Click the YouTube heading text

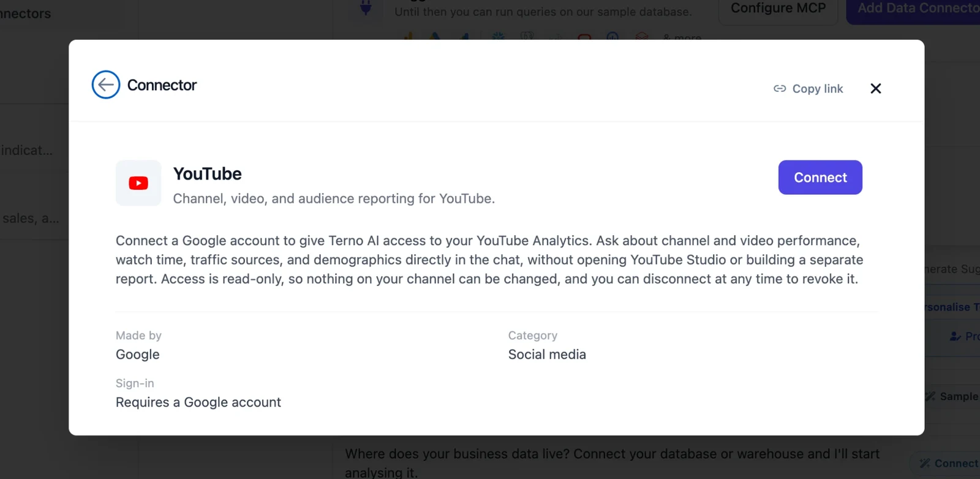208,174
